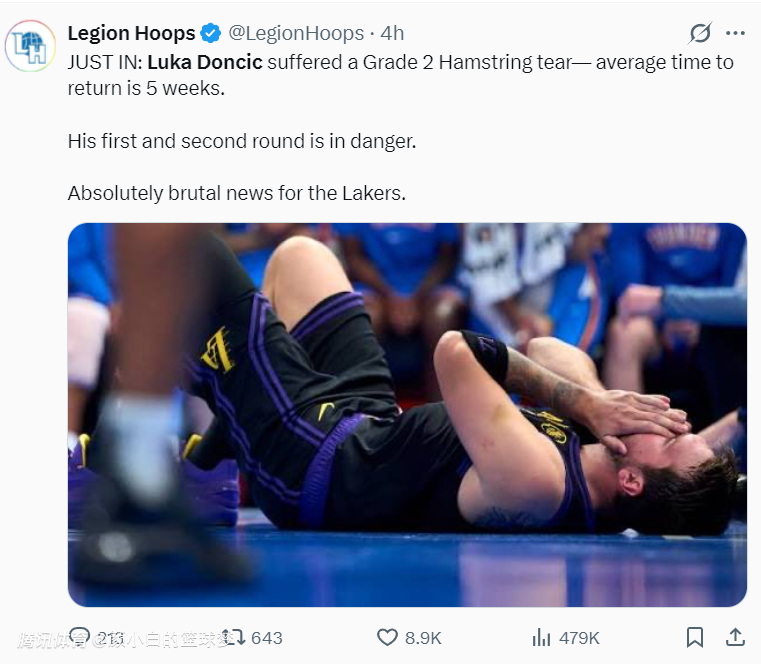Open the Legion Hoops profile avatar
This screenshot has height=664, width=761.
click(30, 45)
